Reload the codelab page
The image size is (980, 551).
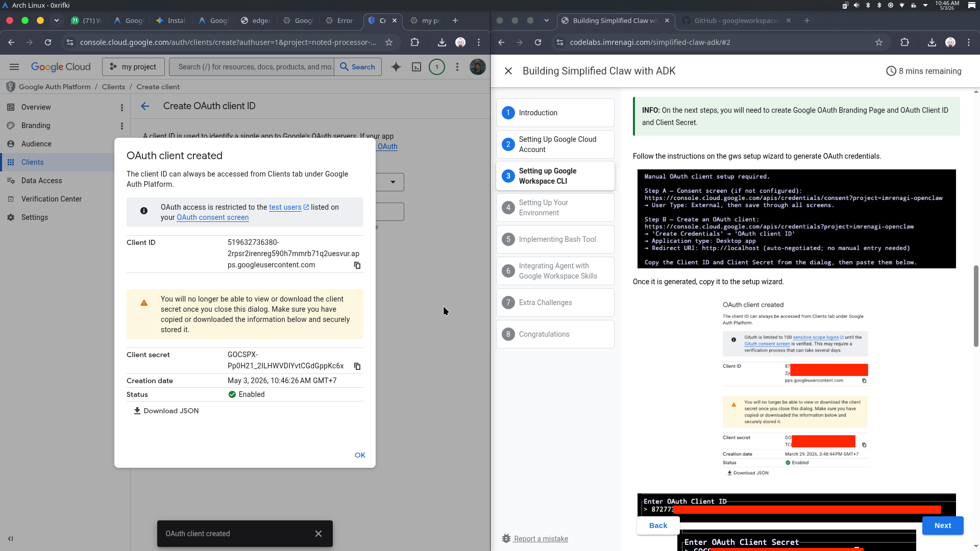pyautogui.click(x=538, y=42)
